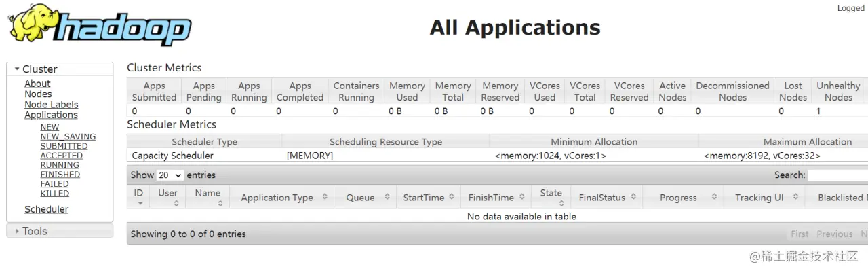Sort by Progress column icon
Image resolution: width=868 pixels, height=273 pixels.
[x=714, y=197]
